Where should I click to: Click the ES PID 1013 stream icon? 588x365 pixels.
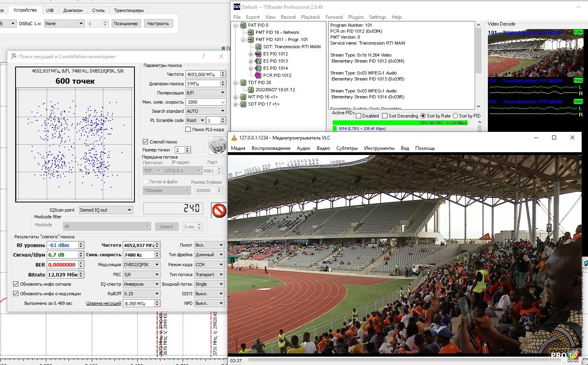tap(258, 61)
